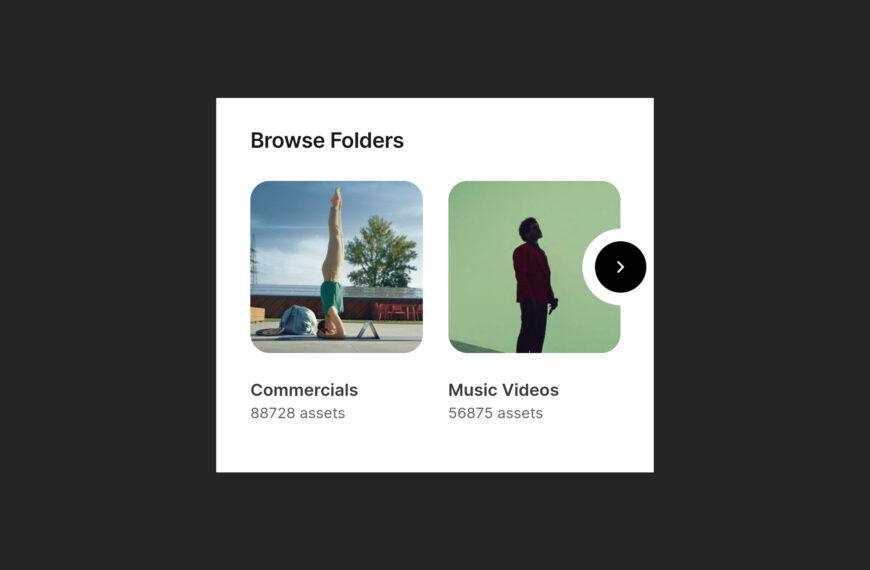The height and width of the screenshot is (570, 870).
Task: Click the red chairs in Commercials thumbnail
Action: coord(399,311)
